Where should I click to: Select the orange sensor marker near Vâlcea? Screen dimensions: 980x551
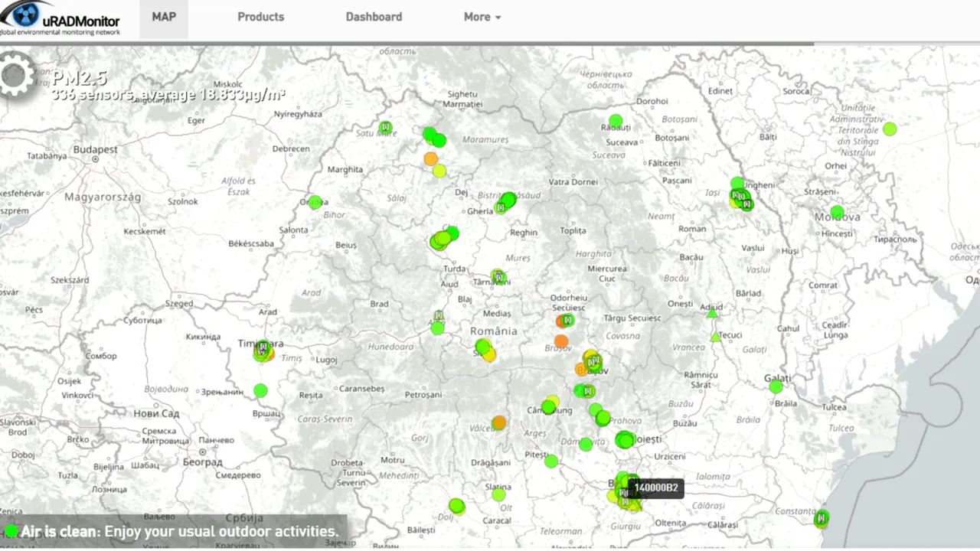[499, 422]
